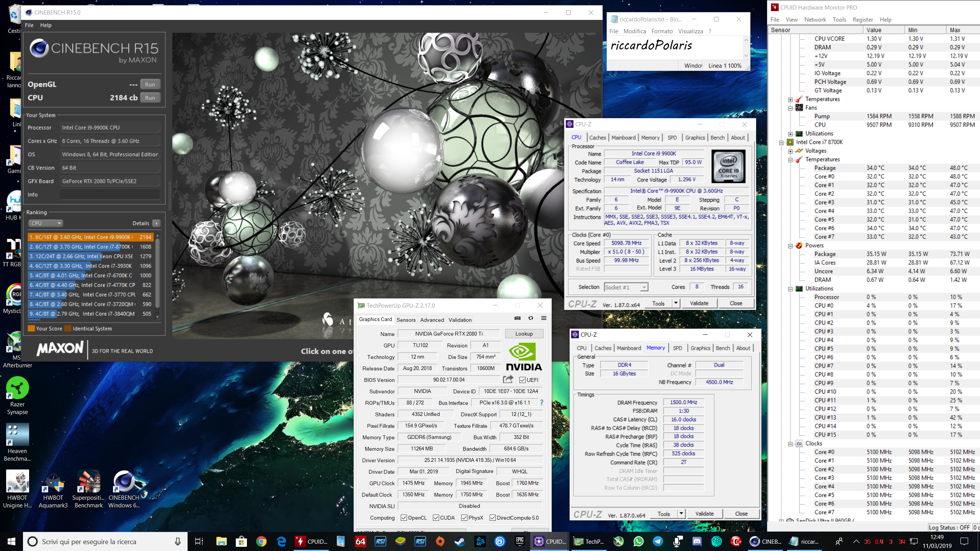The image size is (980, 551).
Task: Open HWBOT Aquamark3 desktop shortcut
Action: pos(53,490)
